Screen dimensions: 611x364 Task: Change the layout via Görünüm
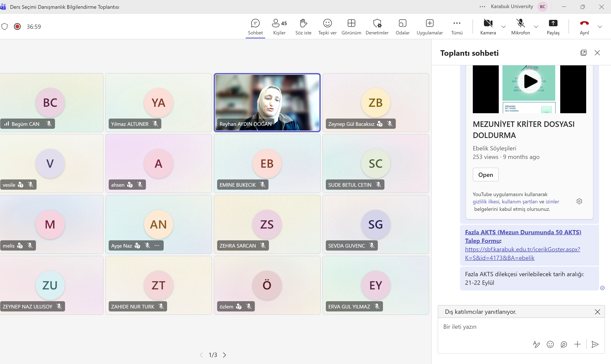coord(351,27)
